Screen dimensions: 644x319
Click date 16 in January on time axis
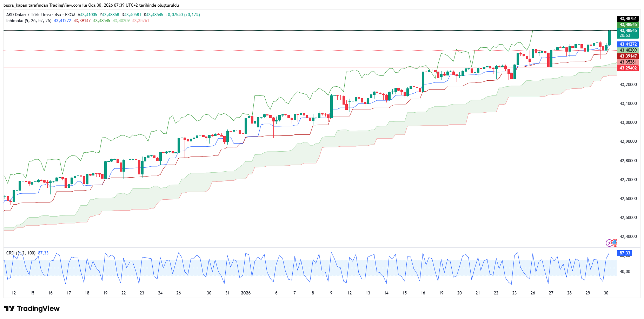(x=423, y=293)
